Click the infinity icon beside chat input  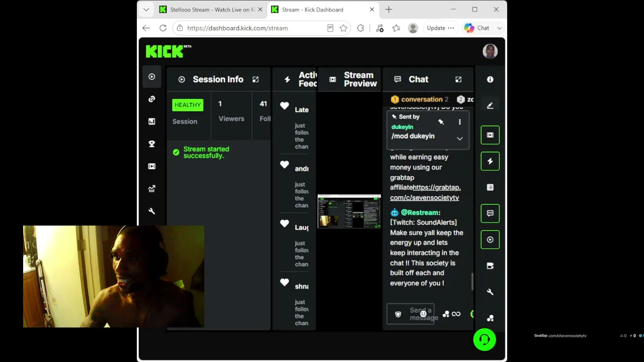(x=456, y=314)
